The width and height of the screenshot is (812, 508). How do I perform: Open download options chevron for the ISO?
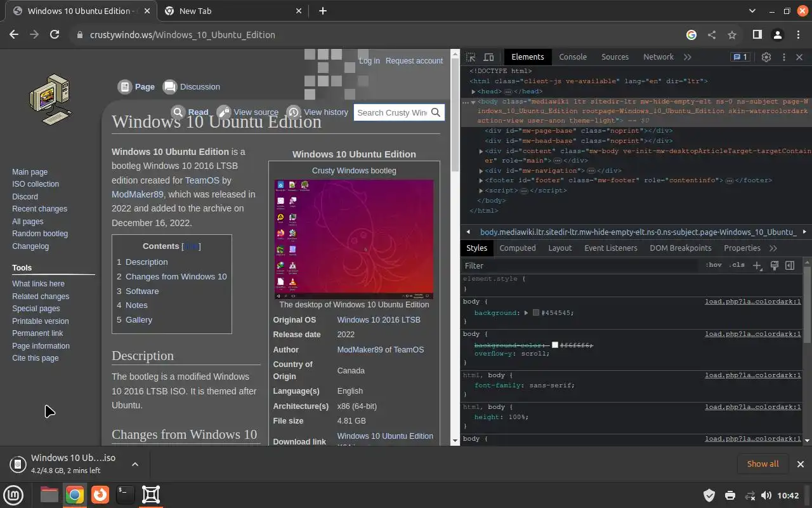135,464
